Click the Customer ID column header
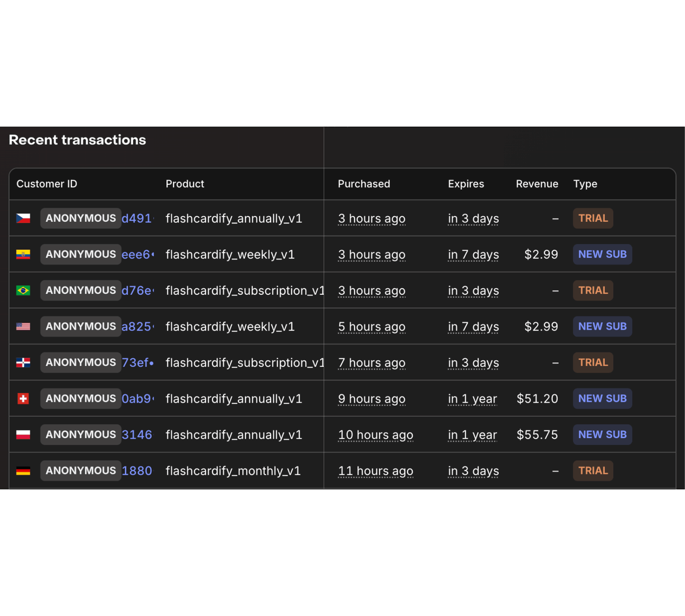 click(x=47, y=184)
